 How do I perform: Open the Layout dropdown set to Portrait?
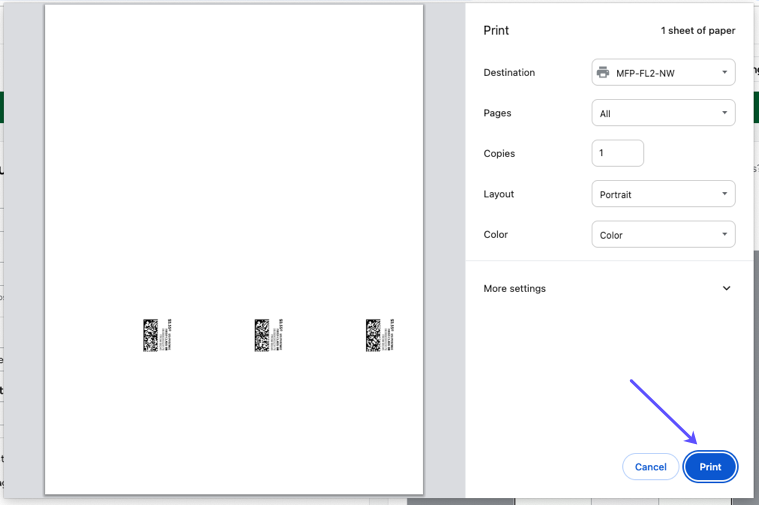(x=663, y=194)
